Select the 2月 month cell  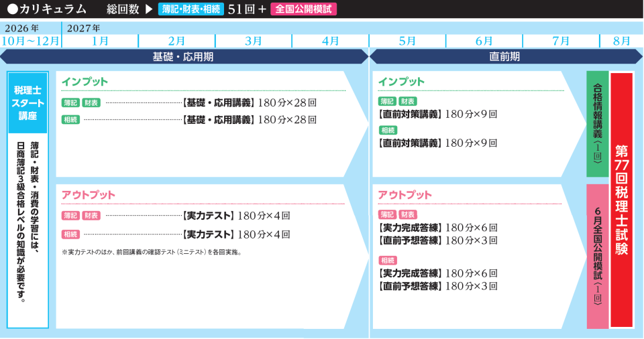pos(176,41)
